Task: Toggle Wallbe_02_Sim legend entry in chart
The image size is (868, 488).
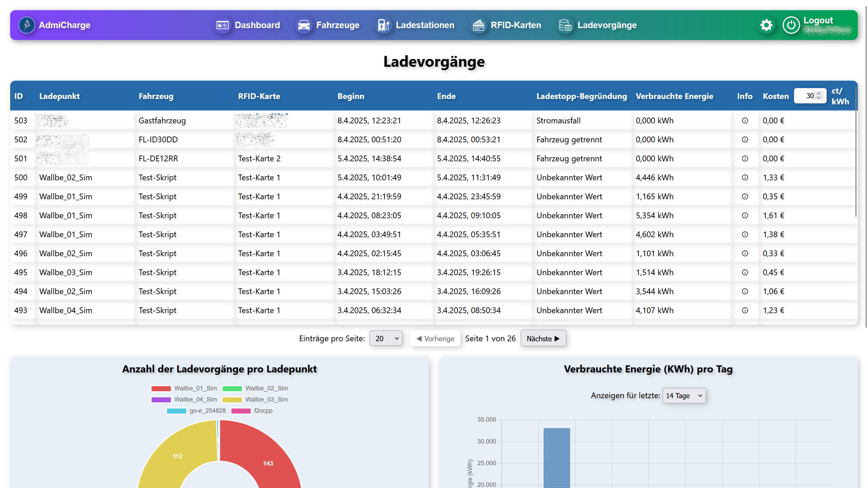Action: (267, 388)
